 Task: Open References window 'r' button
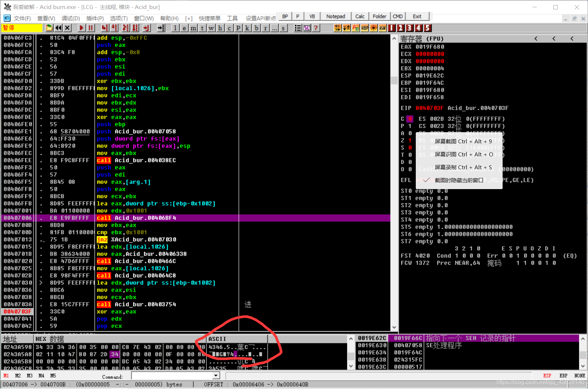tap(266, 28)
